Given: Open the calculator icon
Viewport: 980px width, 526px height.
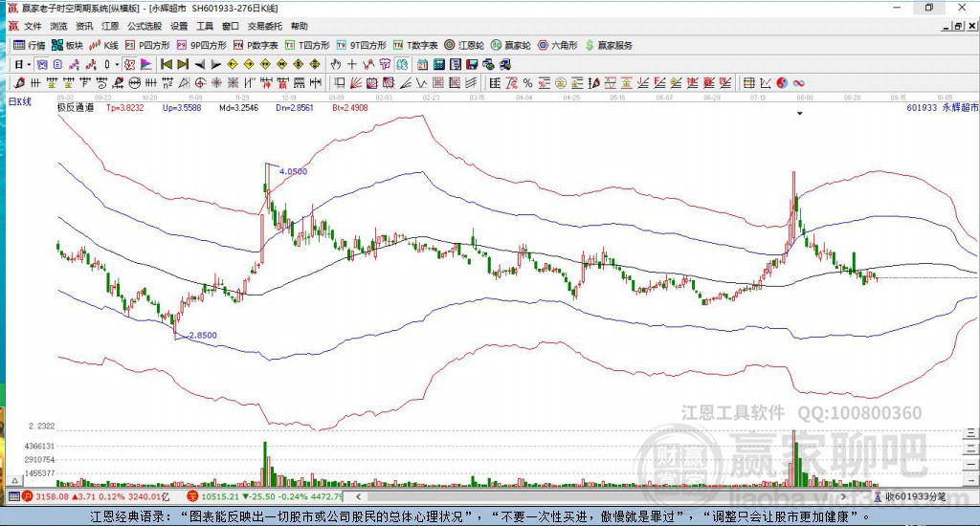Looking at the screenshot, I should [x=439, y=64].
